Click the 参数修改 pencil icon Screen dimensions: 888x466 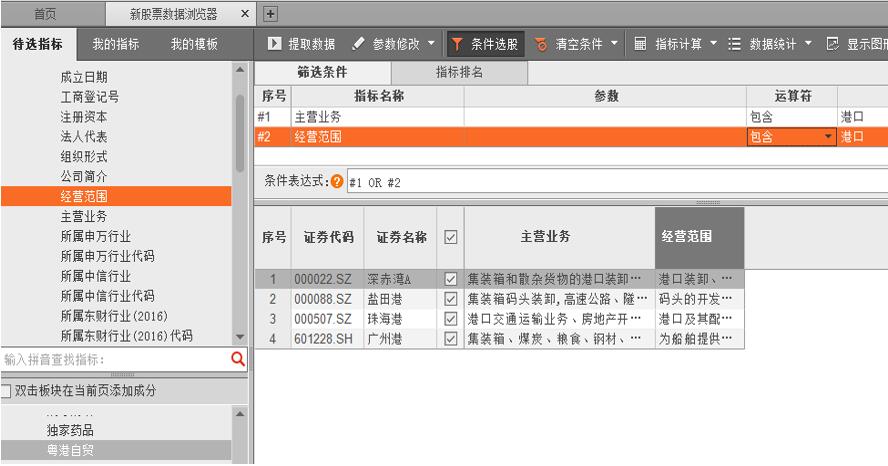pos(358,44)
